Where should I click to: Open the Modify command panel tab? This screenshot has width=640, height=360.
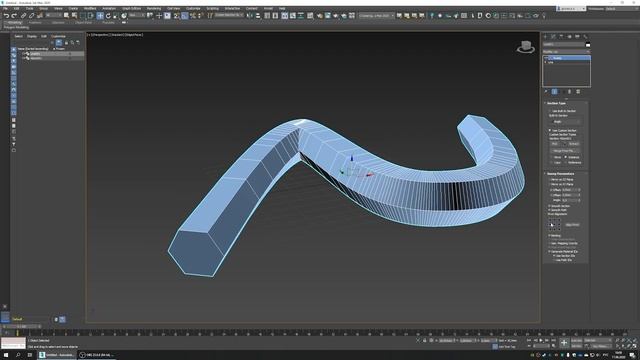point(553,36)
